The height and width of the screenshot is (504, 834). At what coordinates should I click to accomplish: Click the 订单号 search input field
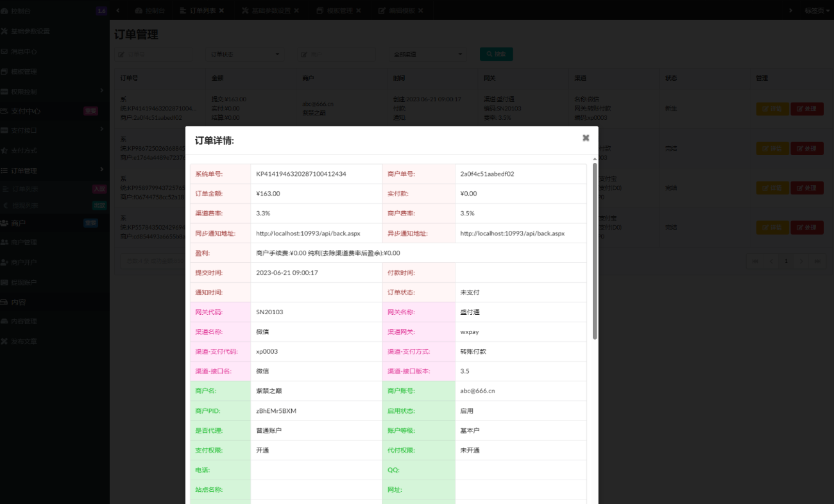153,55
